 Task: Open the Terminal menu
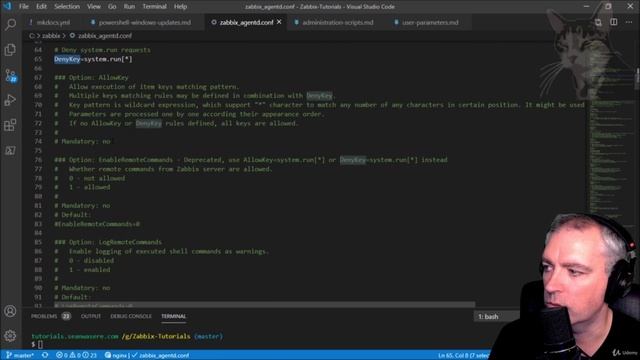click(154, 7)
